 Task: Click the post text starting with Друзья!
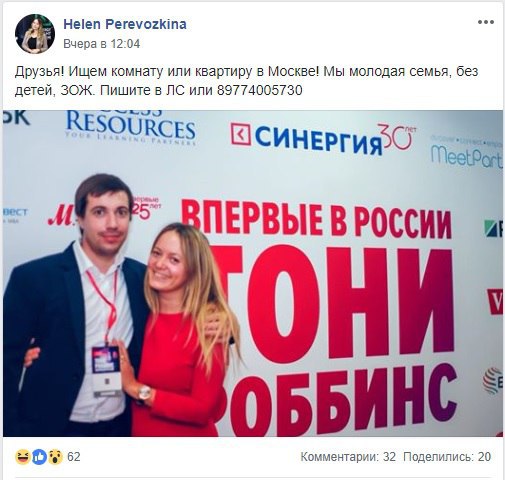click(246, 81)
